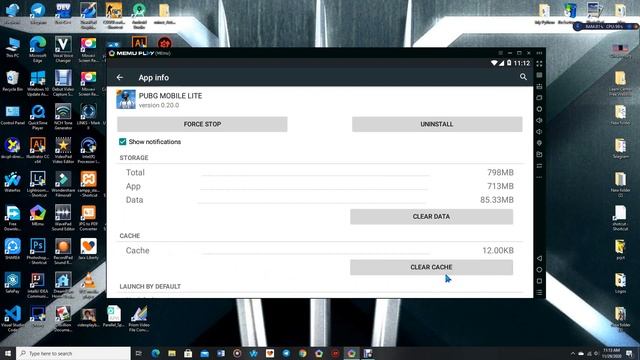Click the '12.00KB' Cache value
The image size is (640, 360).
[498, 251]
